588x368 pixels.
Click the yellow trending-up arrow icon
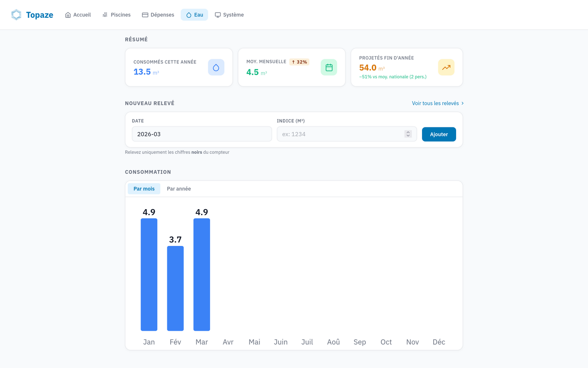point(446,68)
